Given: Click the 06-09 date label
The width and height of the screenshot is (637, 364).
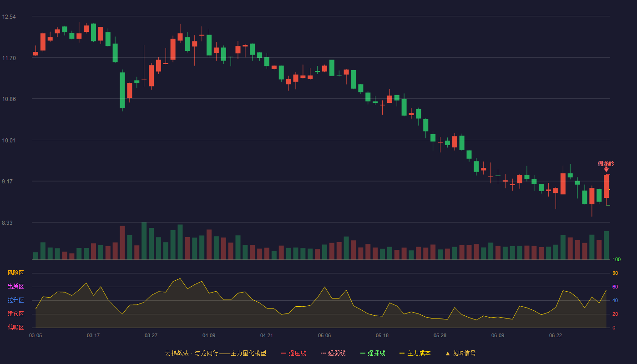Looking at the screenshot, I should coord(498,335).
